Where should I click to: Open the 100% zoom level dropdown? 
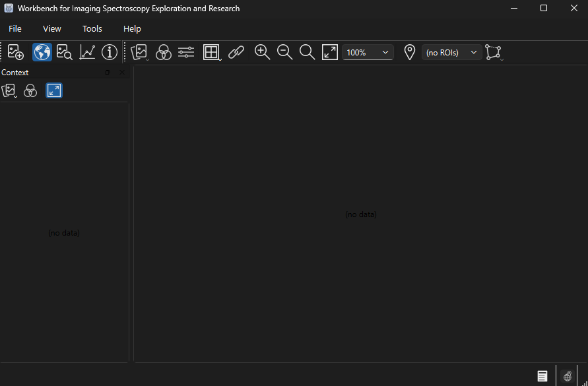click(x=368, y=53)
